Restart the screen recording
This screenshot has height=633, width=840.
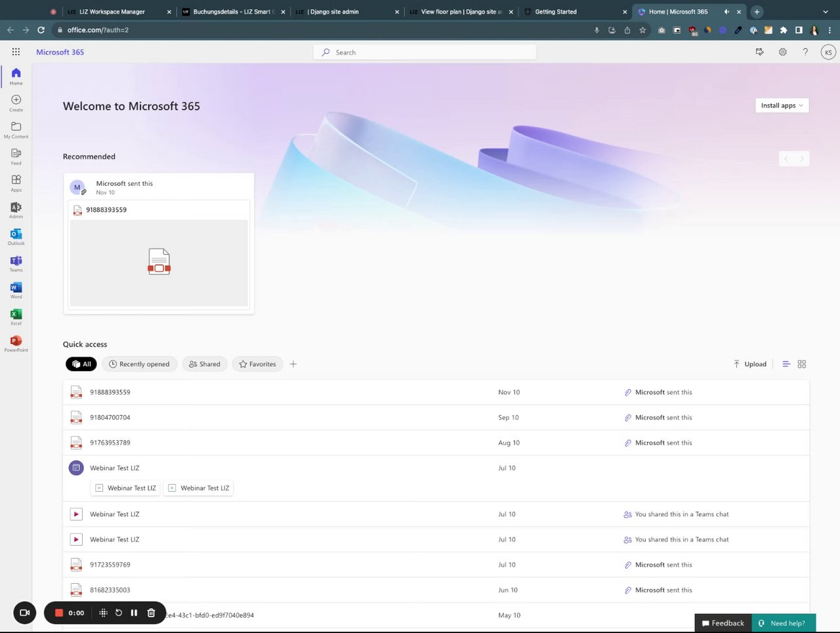[119, 613]
